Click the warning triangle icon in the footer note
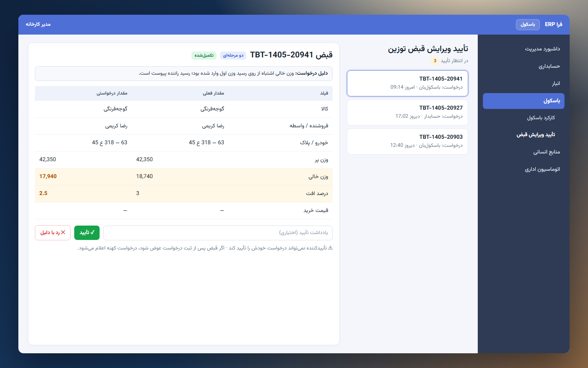Viewport: 588px width, 368px height. (x=330, y=248)
